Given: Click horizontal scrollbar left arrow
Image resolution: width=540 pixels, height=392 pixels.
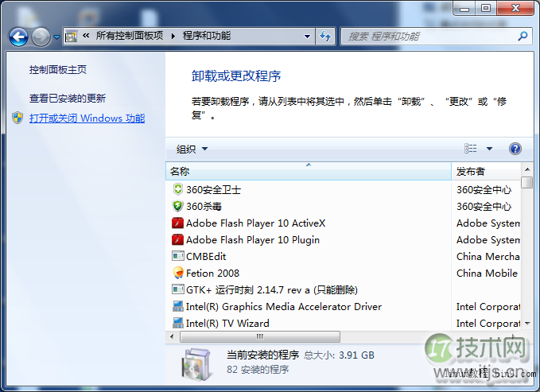Looking at the screenshot, I should (x=172, y=336).
